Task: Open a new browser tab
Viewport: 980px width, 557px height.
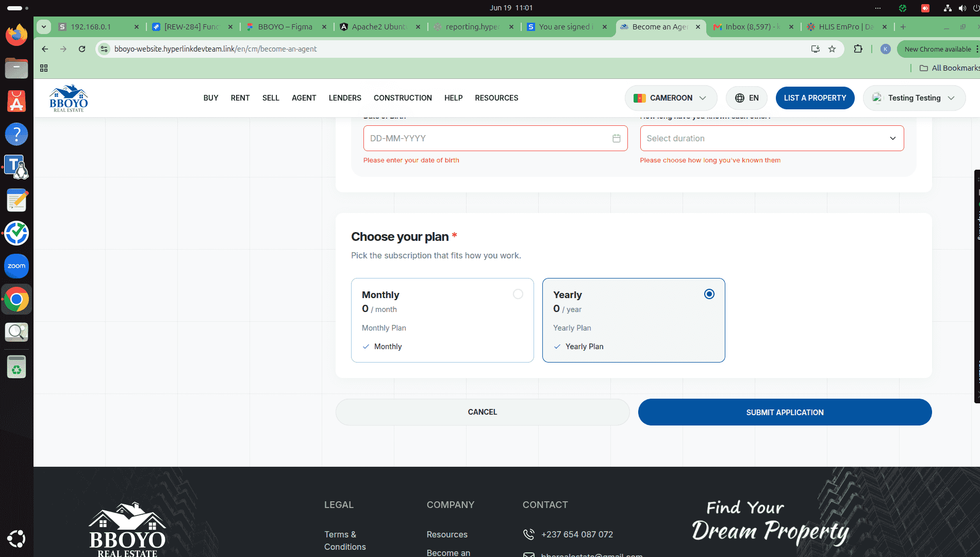Action: point(903,27)
